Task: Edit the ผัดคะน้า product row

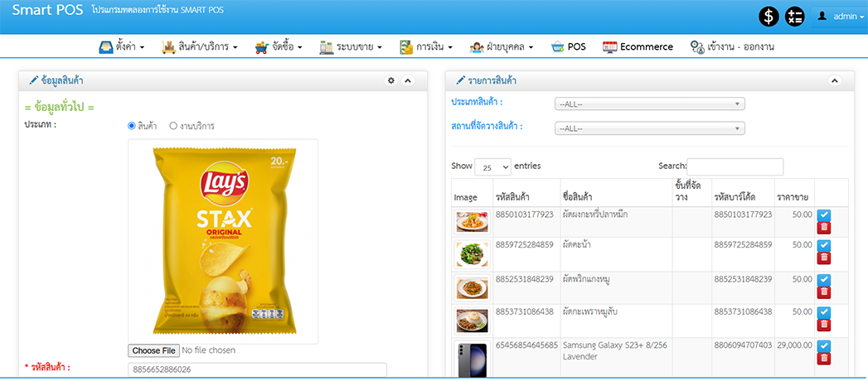Action: (824, 245)
